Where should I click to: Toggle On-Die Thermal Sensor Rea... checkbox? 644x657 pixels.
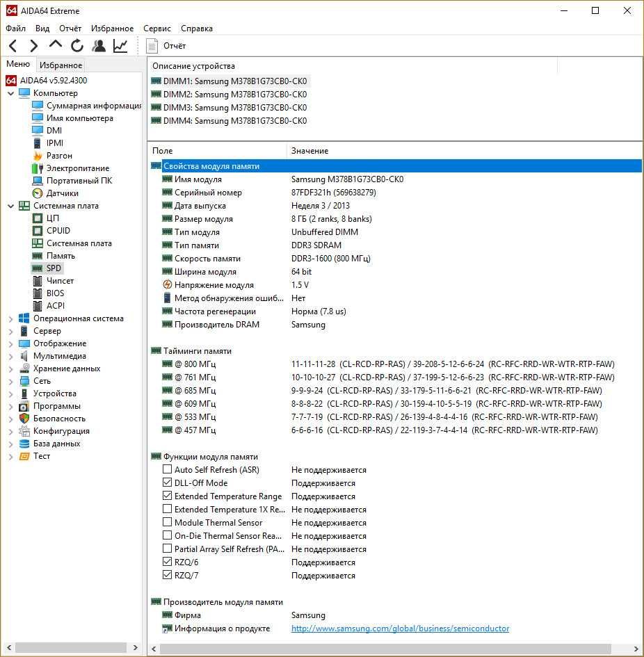pyautogui.click(x=168, y=535)
